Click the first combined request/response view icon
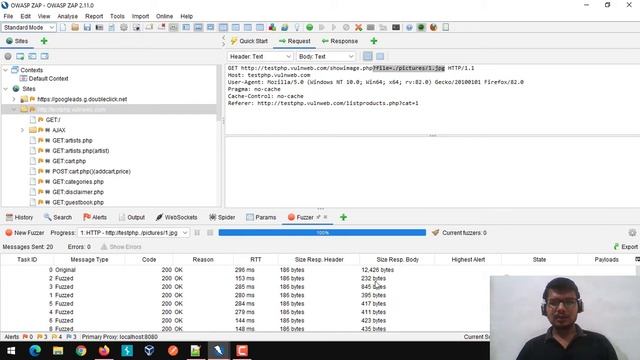The image size is (640, 360). [368, 56]
